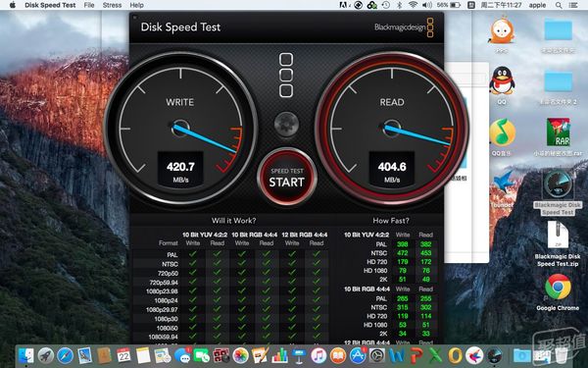Click the menu bar clock

(501, 5)
